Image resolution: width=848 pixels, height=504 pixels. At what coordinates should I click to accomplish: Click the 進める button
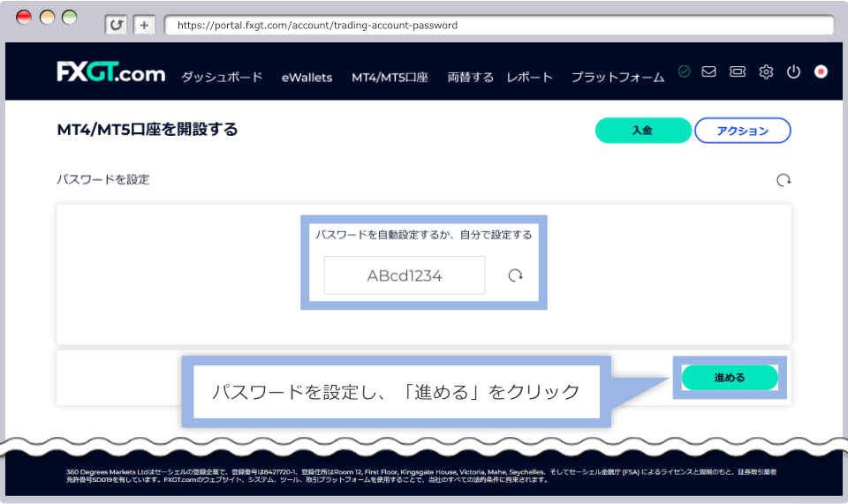730,378
